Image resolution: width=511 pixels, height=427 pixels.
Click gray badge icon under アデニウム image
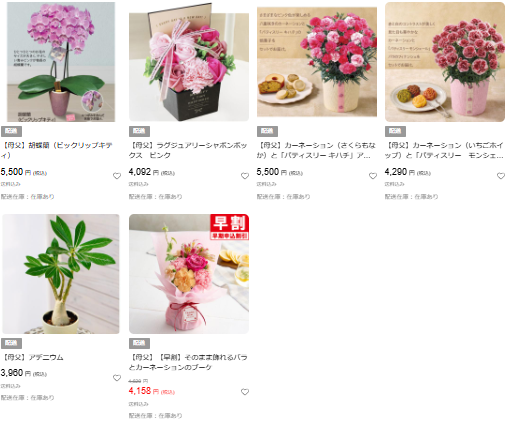pos(11,343)
